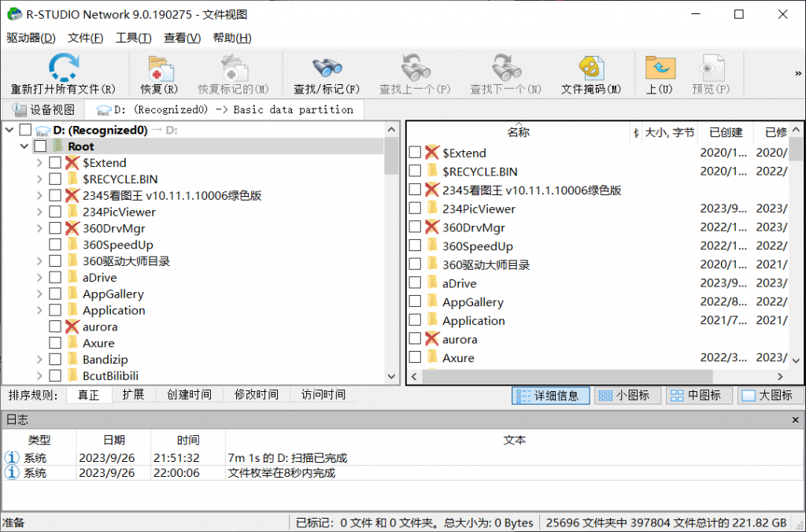806x532 pixels.
Task: Open the 查看(V) menu
Action: point(182,38)
